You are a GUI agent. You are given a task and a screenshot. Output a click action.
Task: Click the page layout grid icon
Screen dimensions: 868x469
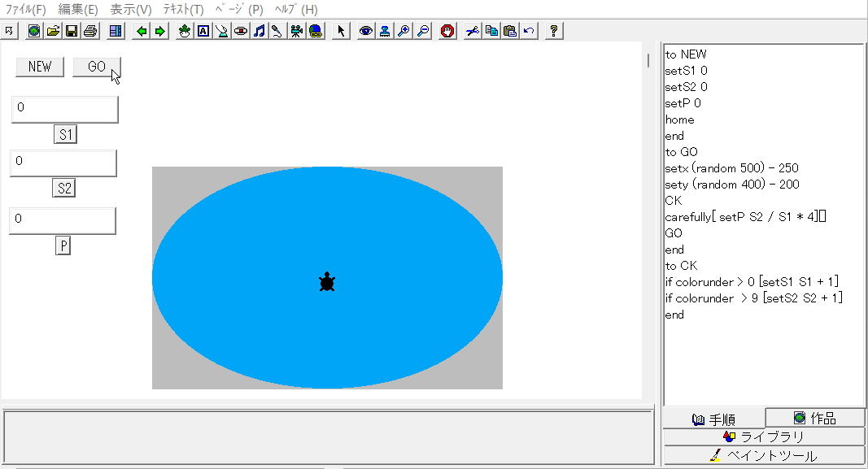[116, 31]
